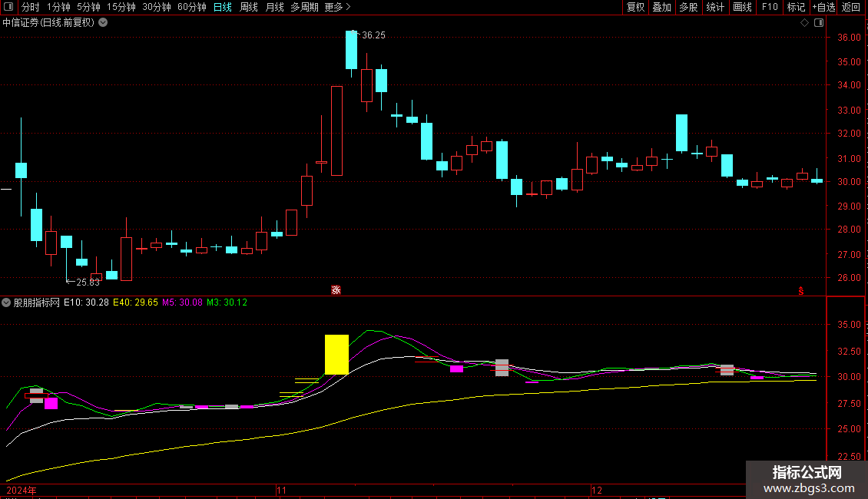Click the 统计 statistics button

pyautogui.click(x=715, y=7)
